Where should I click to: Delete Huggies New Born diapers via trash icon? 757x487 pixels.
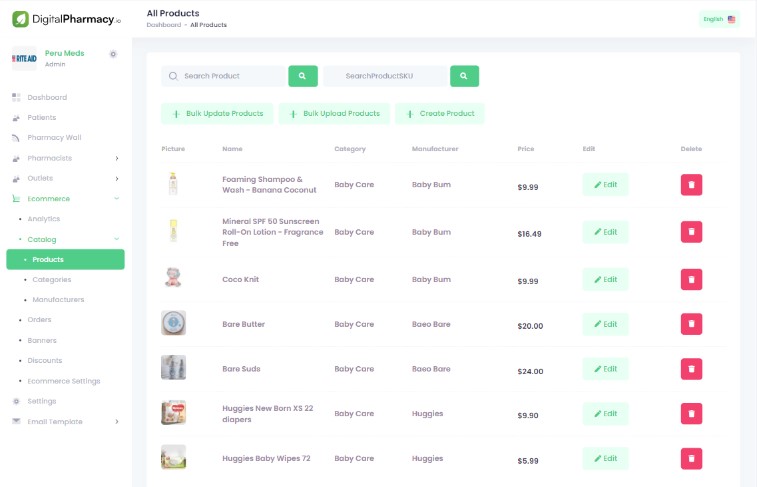pos(691,414)
